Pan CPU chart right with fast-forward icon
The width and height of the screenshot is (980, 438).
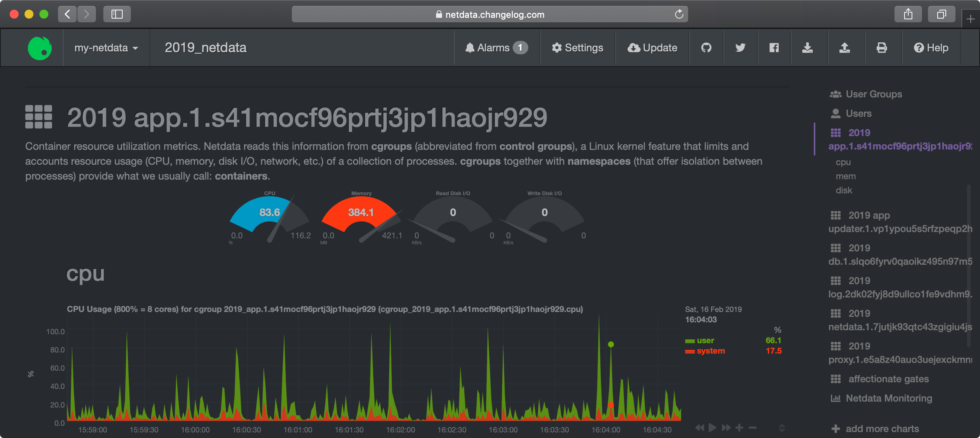[x=726, y=428]
